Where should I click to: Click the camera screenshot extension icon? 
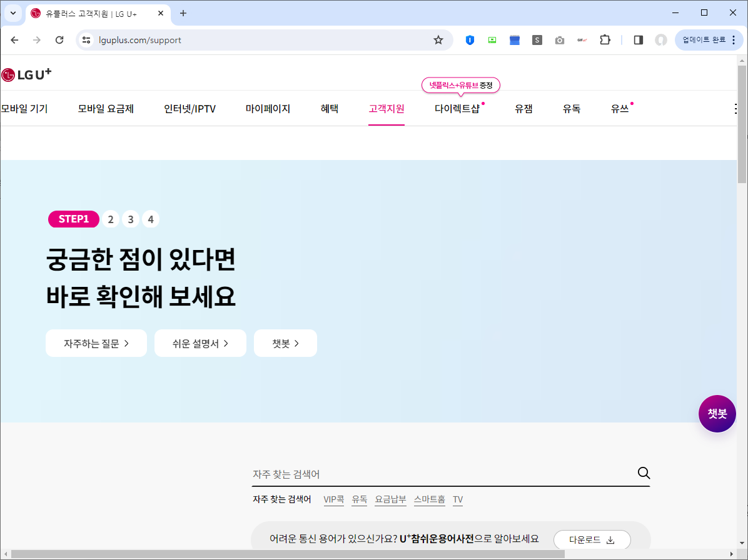click(x=559, y=39)
